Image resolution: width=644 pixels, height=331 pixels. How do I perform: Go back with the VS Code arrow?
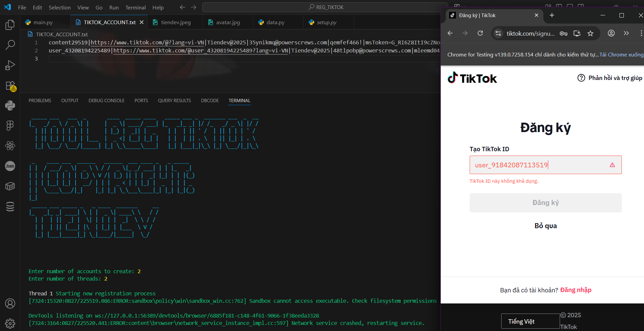(182, 7)
